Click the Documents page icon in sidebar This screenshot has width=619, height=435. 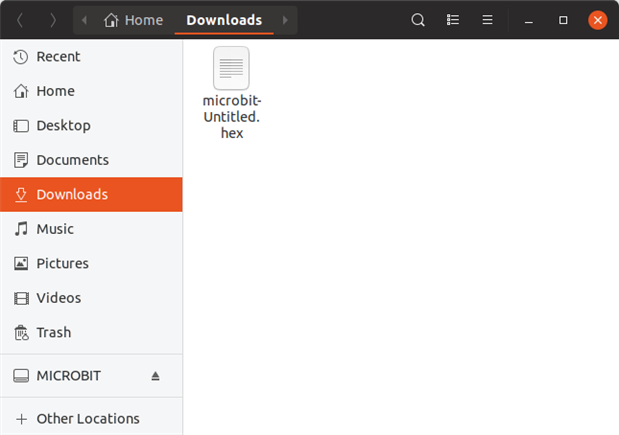21,160
